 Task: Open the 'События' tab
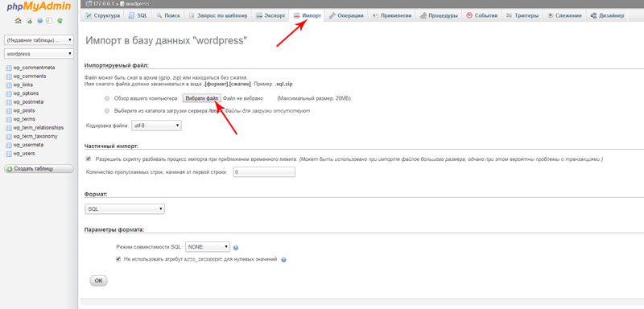tap(481, 15)
